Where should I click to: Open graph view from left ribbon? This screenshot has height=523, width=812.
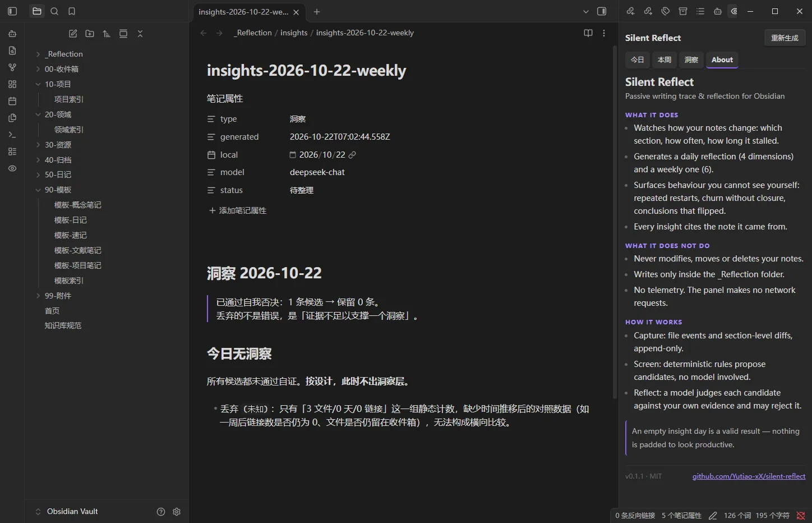coord(12,67)
